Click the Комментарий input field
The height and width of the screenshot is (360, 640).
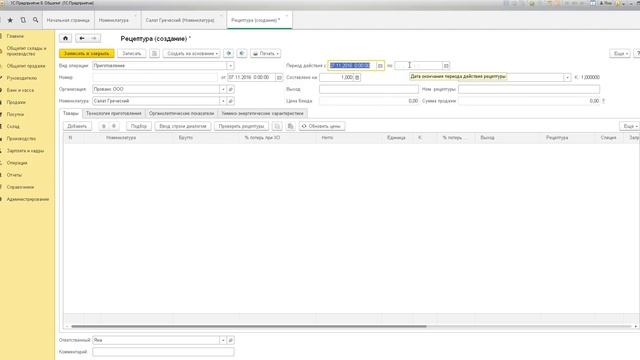pyautogui.click(x=163, y=352)
